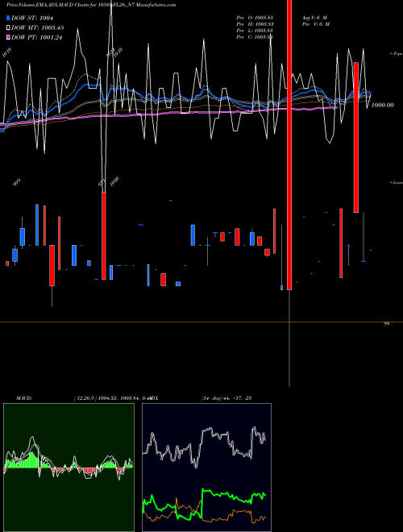Click the 'Pre H: 1003.83' value

tap(255, 23)
